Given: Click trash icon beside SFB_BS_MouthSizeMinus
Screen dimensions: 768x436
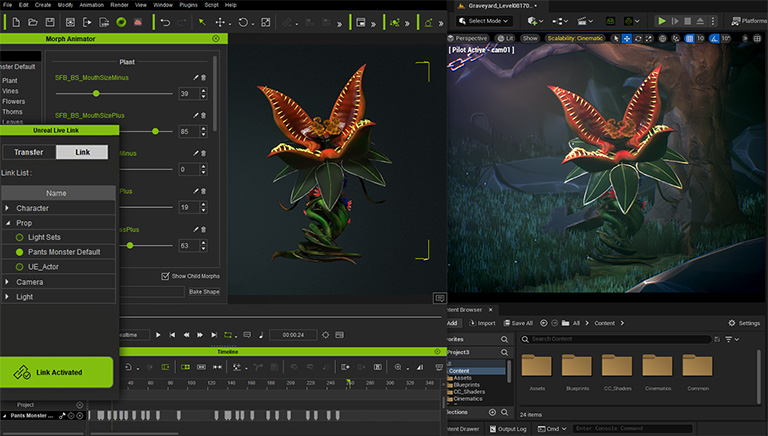Looking at the screenshot, I should click(x=204, y=77).
